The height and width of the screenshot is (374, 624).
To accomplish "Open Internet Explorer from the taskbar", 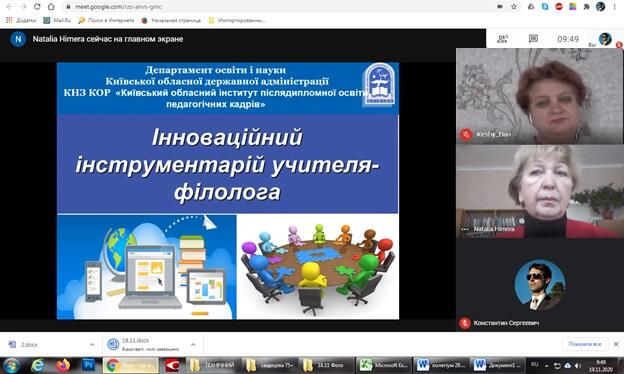I will click(38, 365).
